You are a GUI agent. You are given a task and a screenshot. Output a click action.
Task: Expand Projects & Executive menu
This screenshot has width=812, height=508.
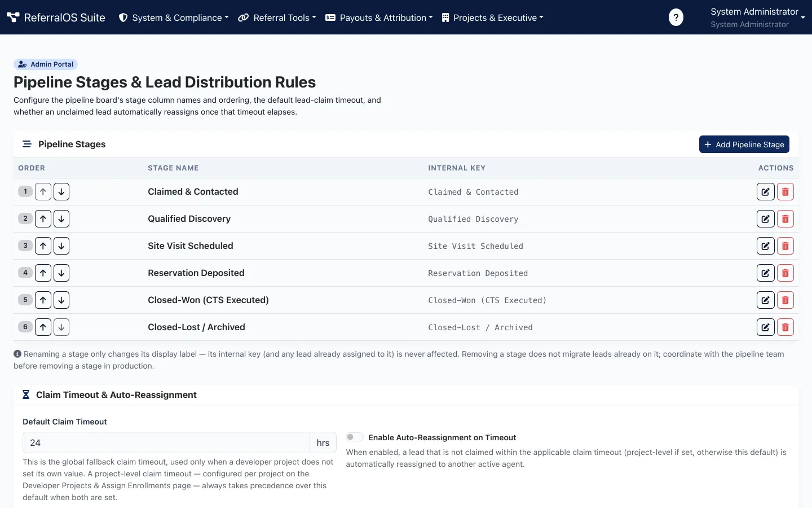tap(493, 17)
